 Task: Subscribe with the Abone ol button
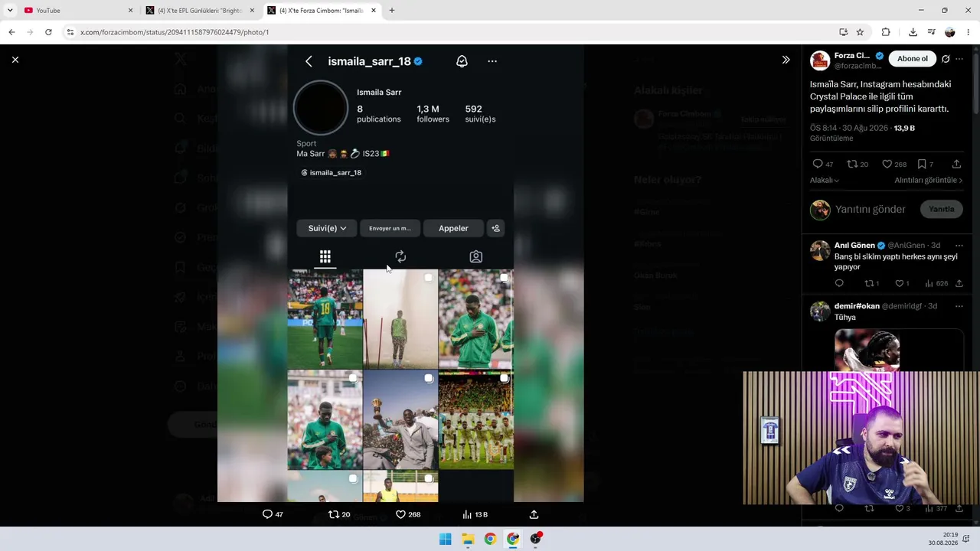(x=913, y=59)
